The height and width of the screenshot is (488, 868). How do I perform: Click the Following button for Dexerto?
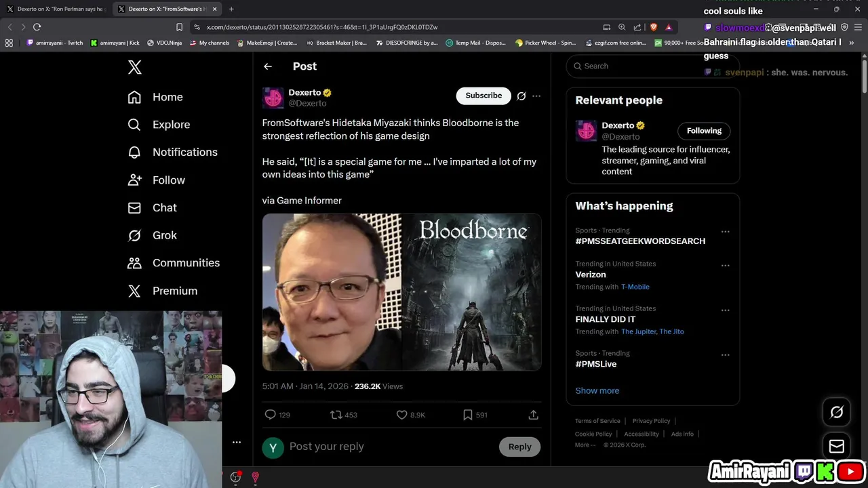click(x=704, y=131)
